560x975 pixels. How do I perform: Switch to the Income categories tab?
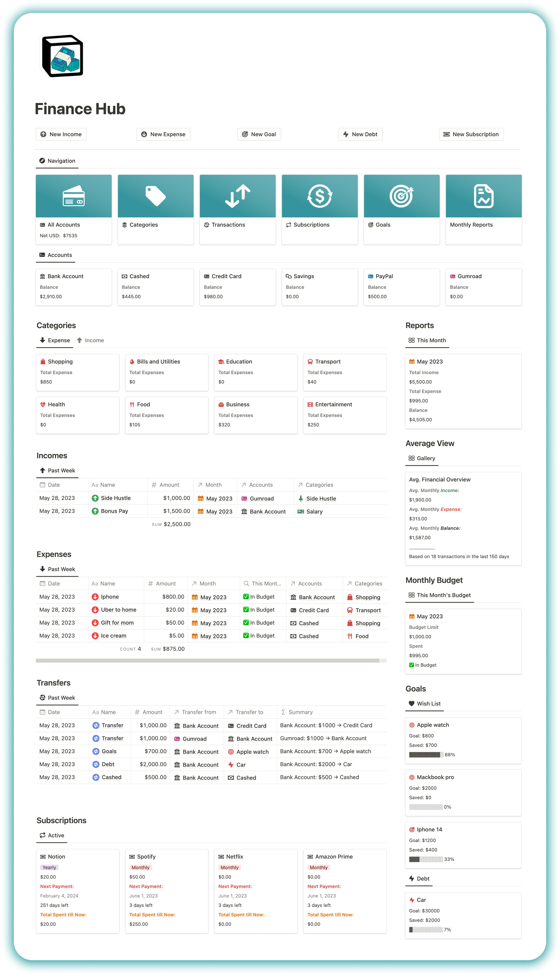tap(90, 340)
